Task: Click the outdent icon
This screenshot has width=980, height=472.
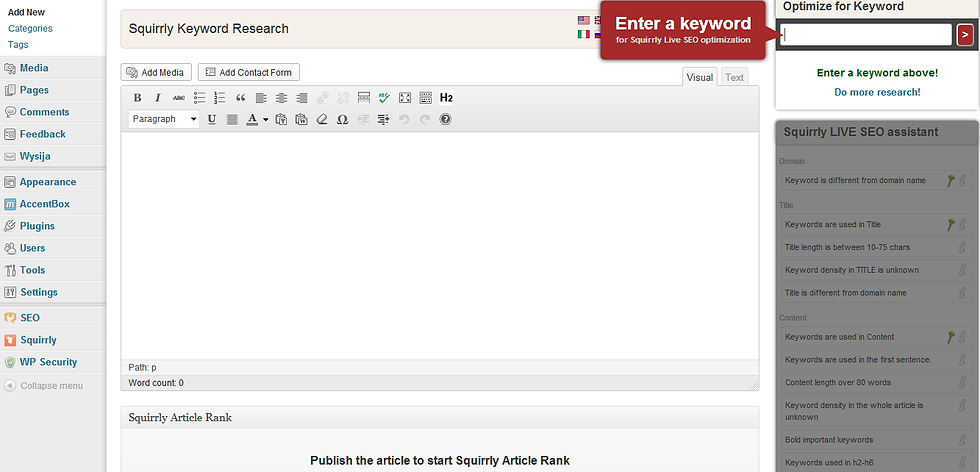Action: [x=363, y=119]
